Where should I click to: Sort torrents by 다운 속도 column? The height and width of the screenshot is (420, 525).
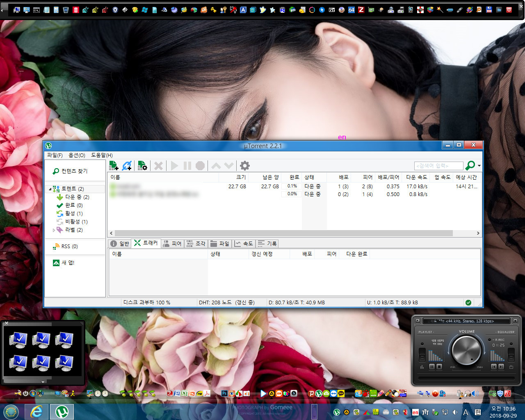pyautogui.click(x=416, y=177)
